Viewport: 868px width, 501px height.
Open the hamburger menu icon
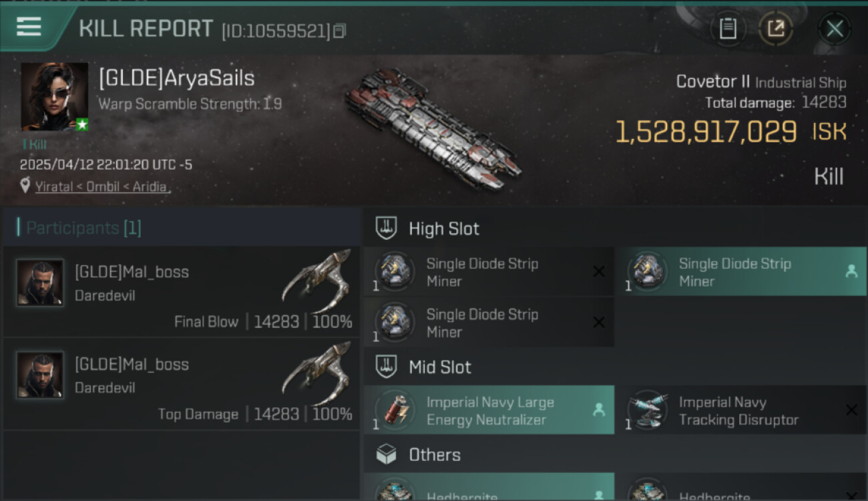29,27
